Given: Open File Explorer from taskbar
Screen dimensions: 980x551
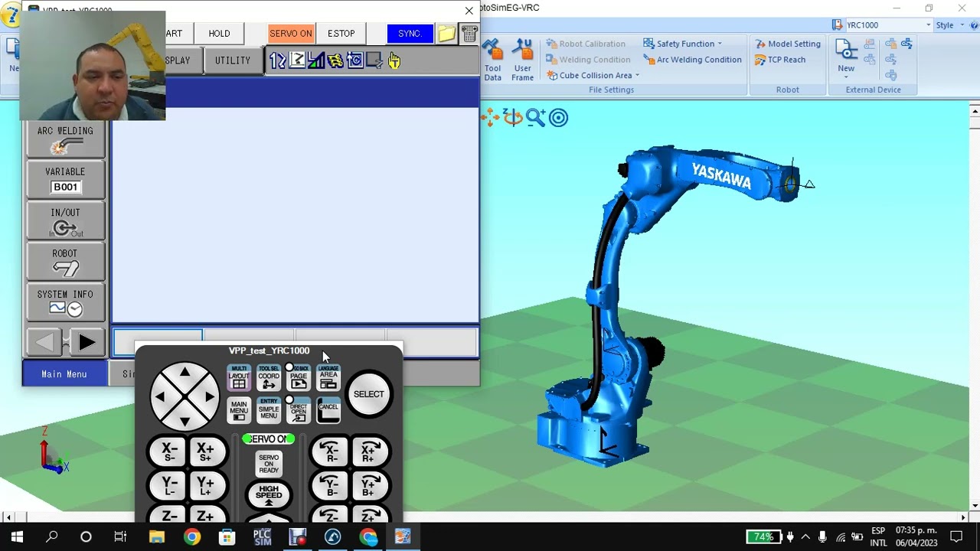Looking at the screenshot, I should coord(156,537).
